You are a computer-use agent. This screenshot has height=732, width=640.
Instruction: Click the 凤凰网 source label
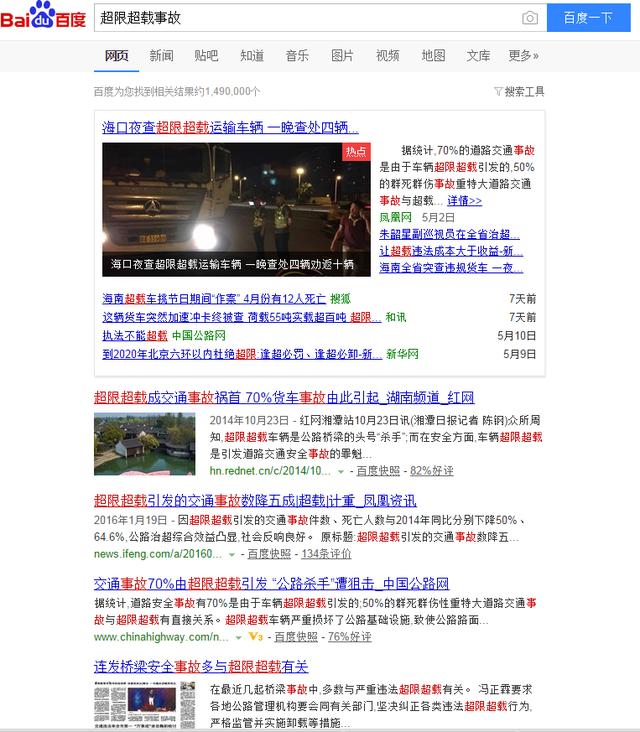[395, 218]
